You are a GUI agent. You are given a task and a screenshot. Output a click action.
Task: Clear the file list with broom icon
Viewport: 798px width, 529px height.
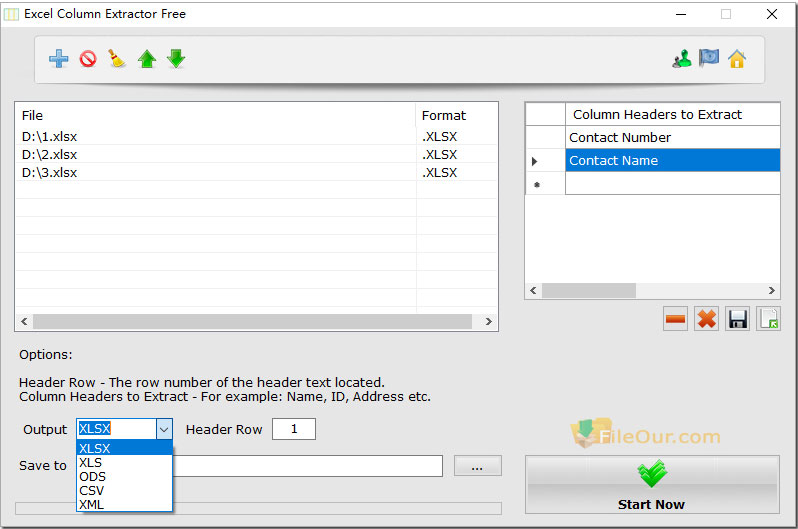pyautogui.click(x=117, y=59)
